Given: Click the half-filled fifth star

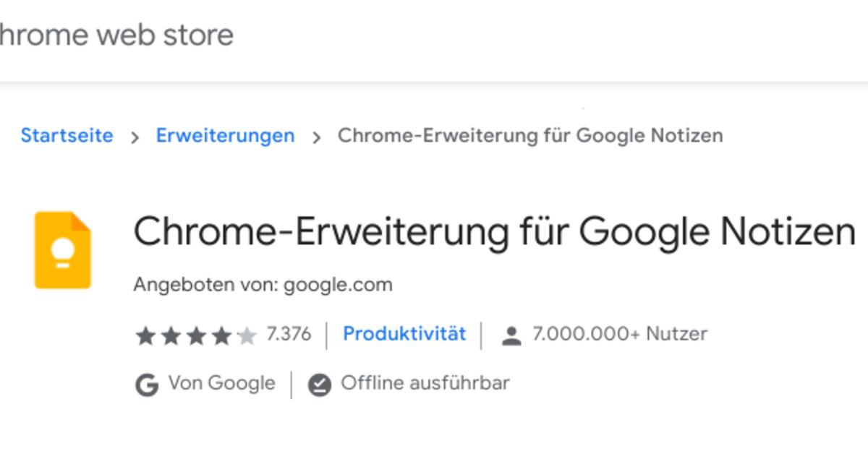Looking at the screenshot, I should (247, 334).
